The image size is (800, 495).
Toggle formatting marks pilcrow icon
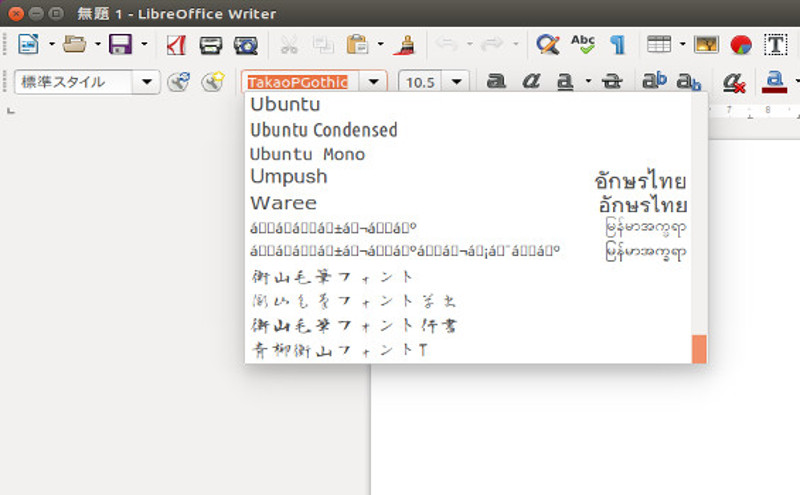(618, 45)
